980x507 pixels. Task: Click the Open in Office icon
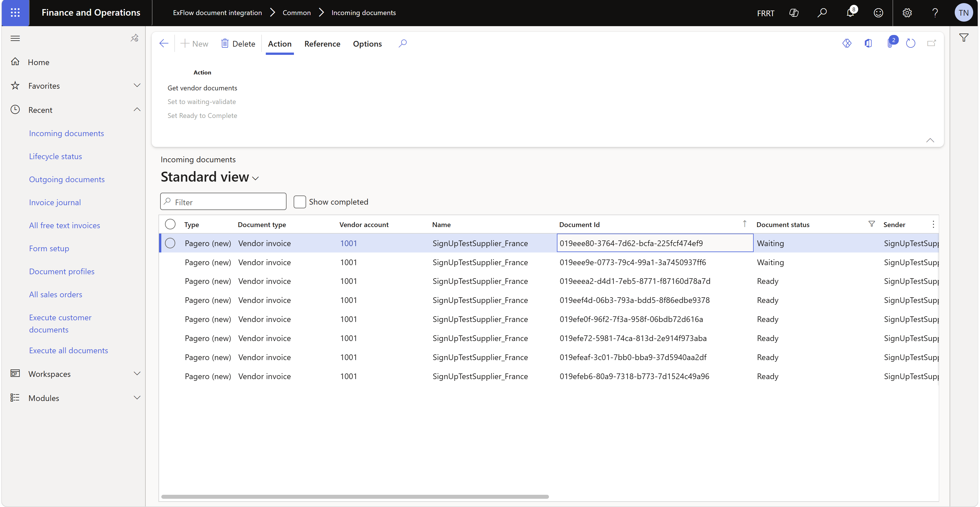tap(868, 43)
